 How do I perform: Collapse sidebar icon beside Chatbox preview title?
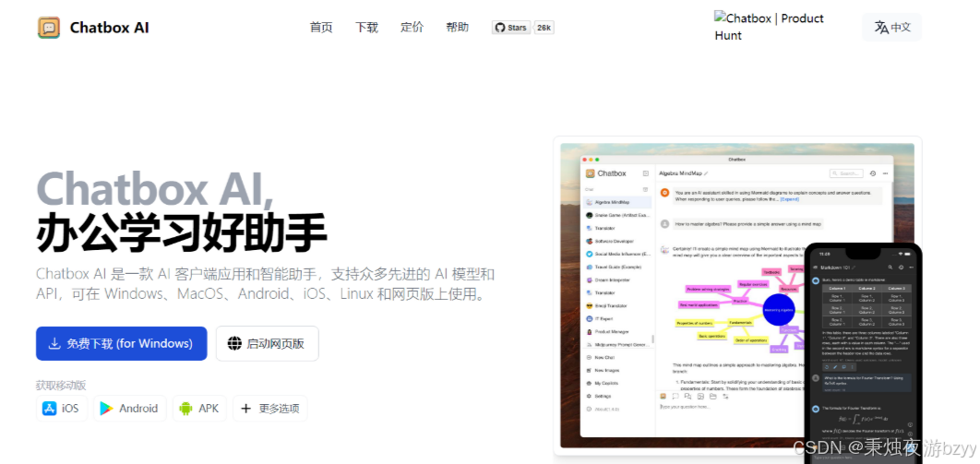coord(646,173)
